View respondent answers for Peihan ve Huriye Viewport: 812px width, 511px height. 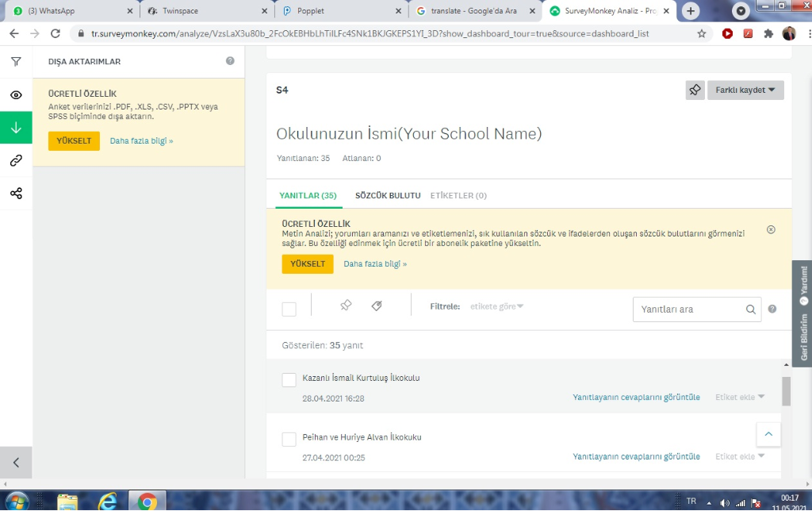[636, 456]
